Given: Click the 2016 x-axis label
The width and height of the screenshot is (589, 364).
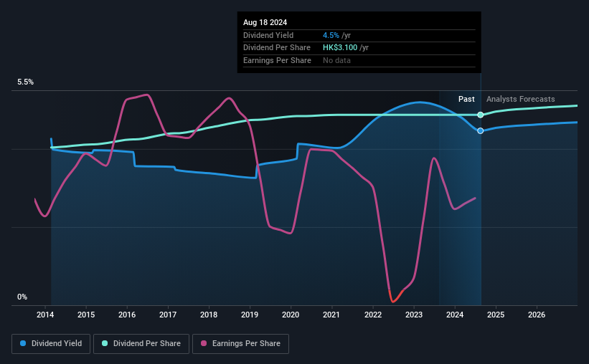Looking at the screenshot, I should (127, 315).
